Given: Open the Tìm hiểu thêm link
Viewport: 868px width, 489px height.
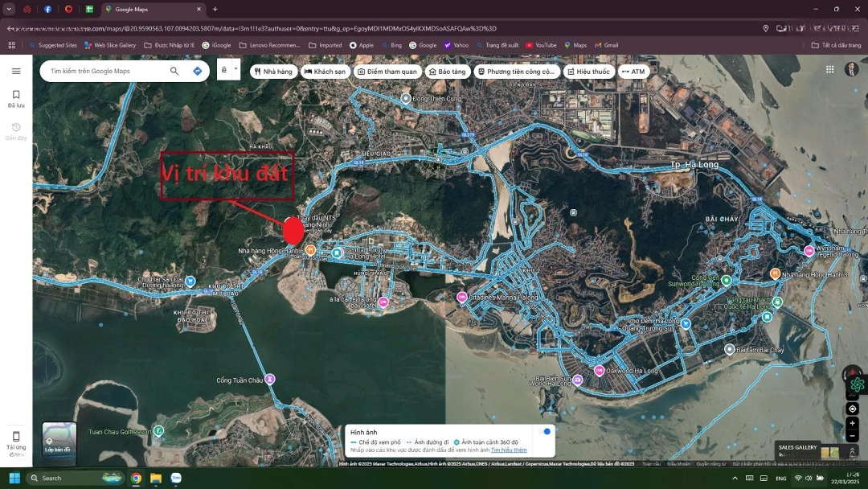Looking at the screenshot, I should click(x=509, y=450).
